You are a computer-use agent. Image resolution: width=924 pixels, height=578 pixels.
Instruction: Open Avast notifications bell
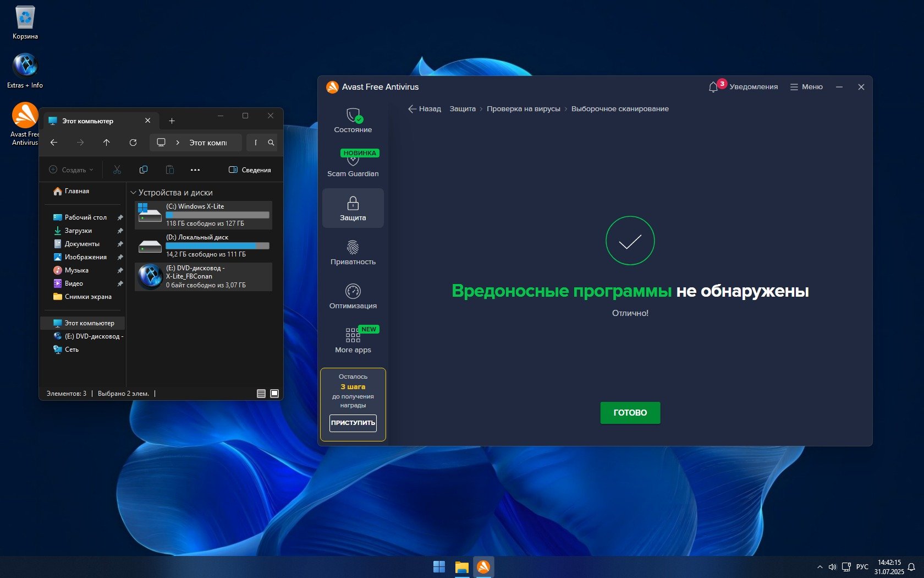click(713, 87)
